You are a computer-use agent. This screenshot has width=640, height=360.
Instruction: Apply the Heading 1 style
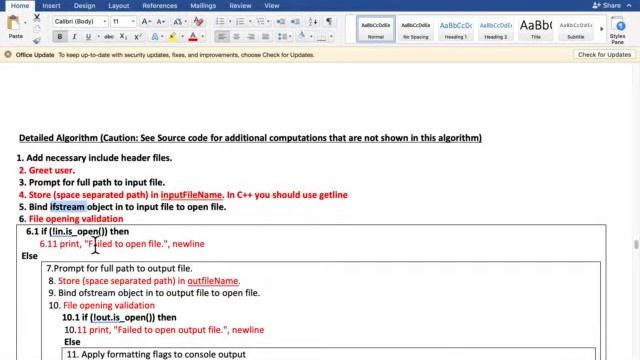[x=456, y=29]
